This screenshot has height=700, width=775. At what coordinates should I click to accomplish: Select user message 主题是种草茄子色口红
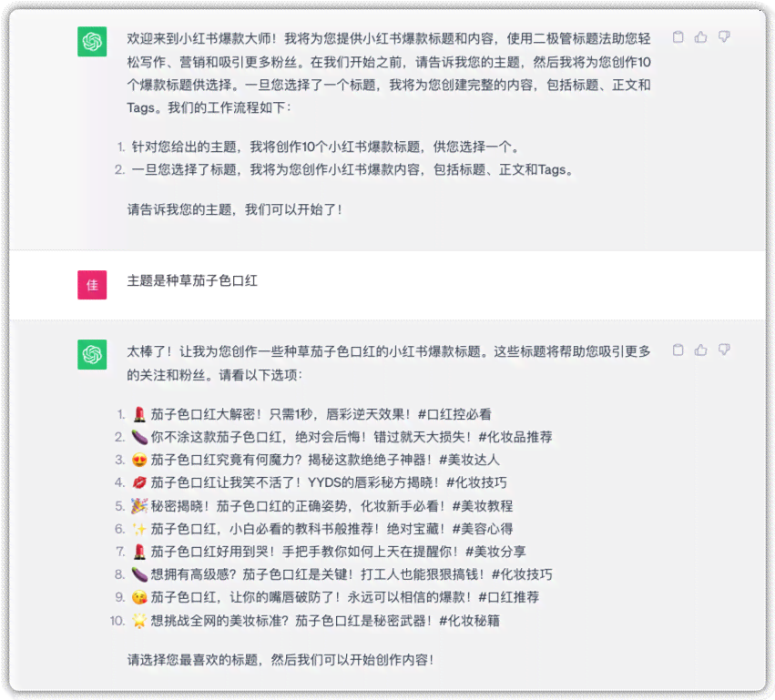(192, 280)
